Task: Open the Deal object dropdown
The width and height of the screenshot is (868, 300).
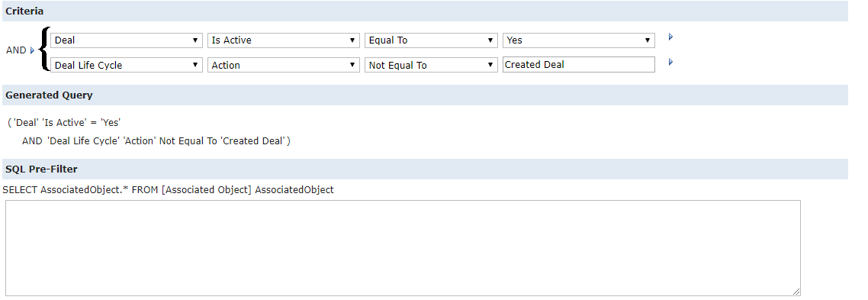Action: [127, 40]
